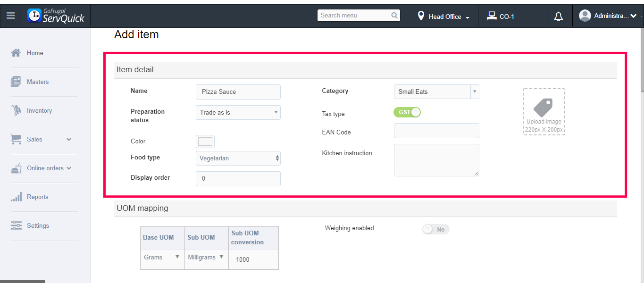Pick a color from the Color swatch

tap(205, 141)
